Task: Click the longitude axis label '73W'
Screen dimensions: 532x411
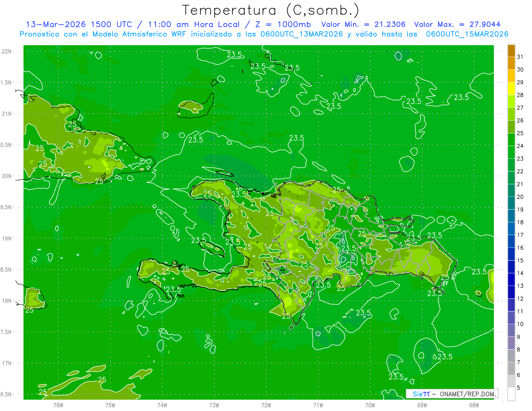Action: pyautogui.click(x=214, y=405)
